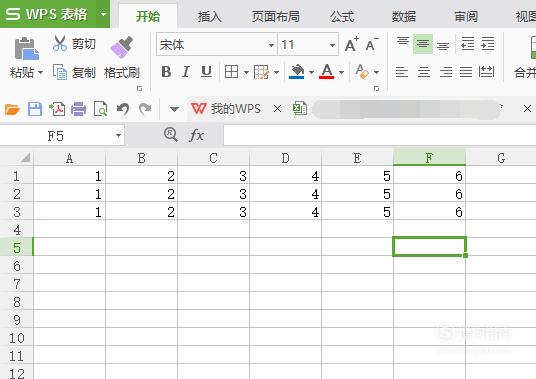The width and height of the screenshot is (536, 379).
Task: Click the clear formatting eraser icon
Action: (362, 71)
